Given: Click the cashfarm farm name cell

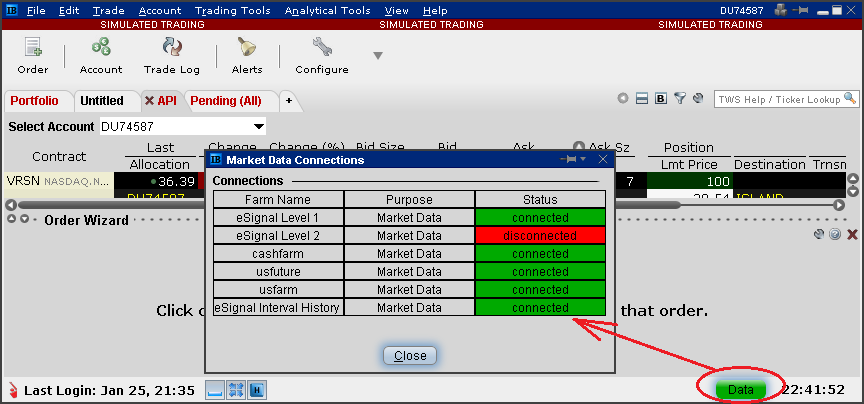Looking at the screenshot, I should [x=278, y=254].
